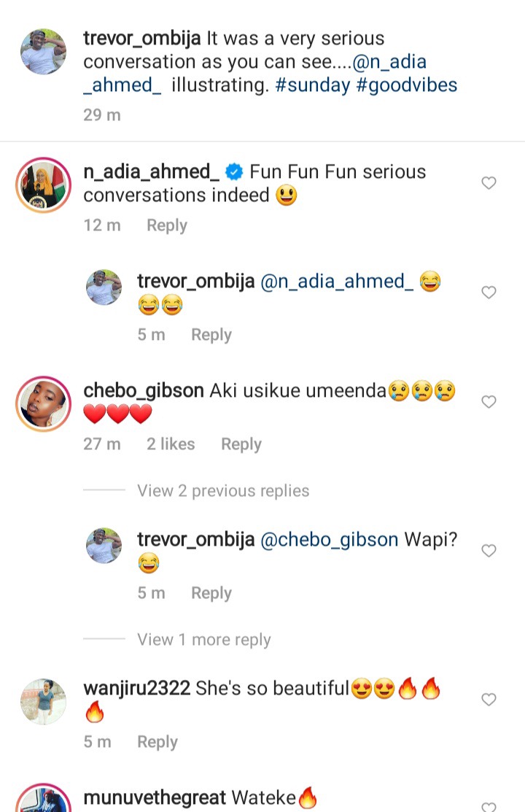The height and width of the screenshot is (812, 525).
Task: Like chebo_gibson's Aki usikue umeenda comment
Action: [489, 402]
